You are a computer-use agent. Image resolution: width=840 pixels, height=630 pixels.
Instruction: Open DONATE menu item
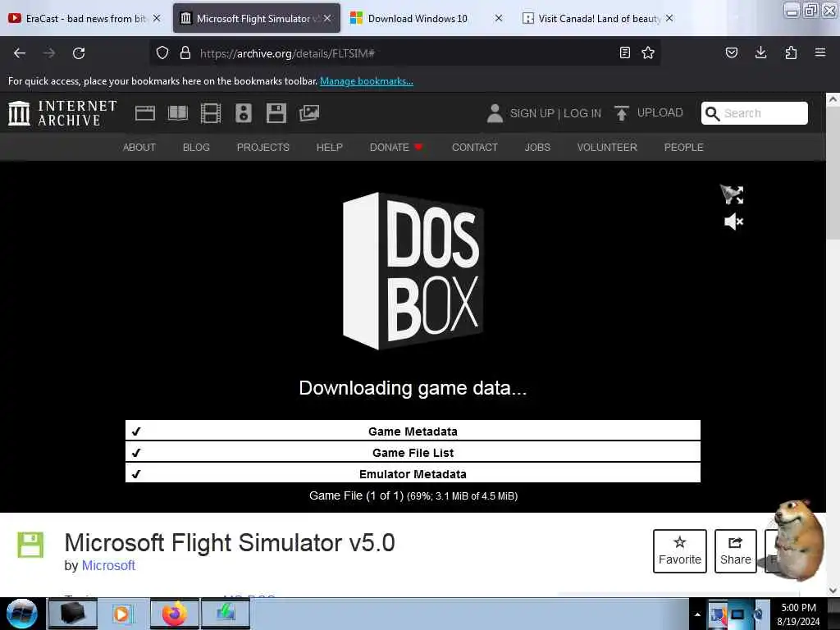click(396, 147)
